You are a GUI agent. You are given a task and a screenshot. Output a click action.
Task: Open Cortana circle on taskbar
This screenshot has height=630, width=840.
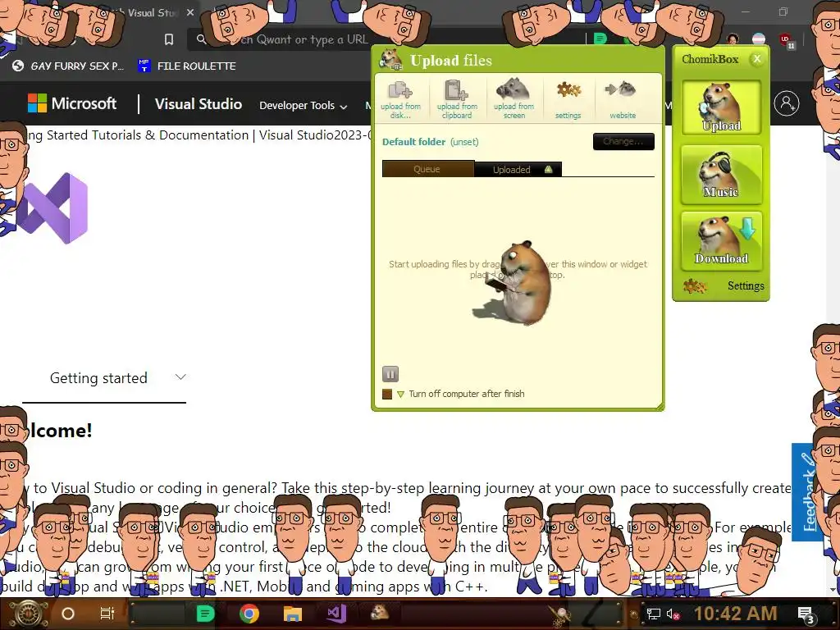(x=68, y=614)
